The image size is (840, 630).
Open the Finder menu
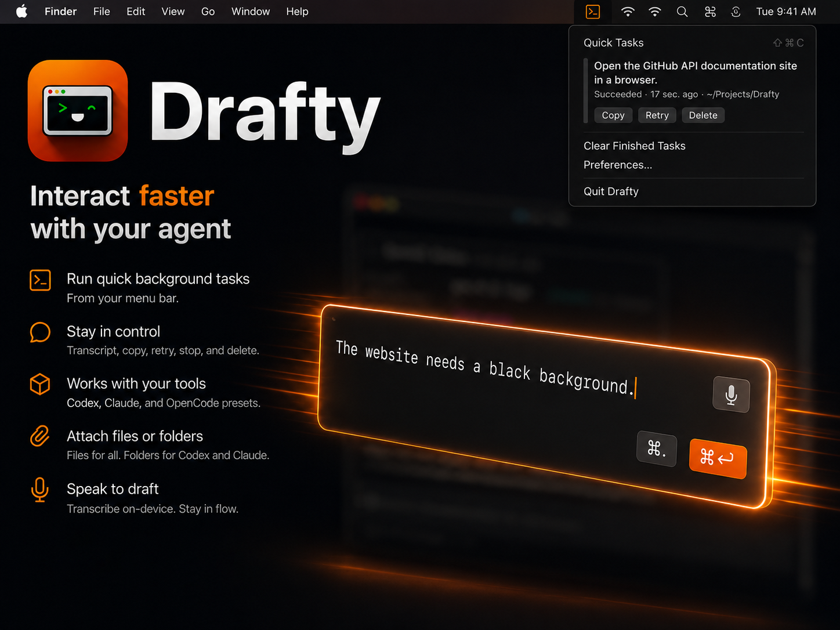[x=61, y=12]
